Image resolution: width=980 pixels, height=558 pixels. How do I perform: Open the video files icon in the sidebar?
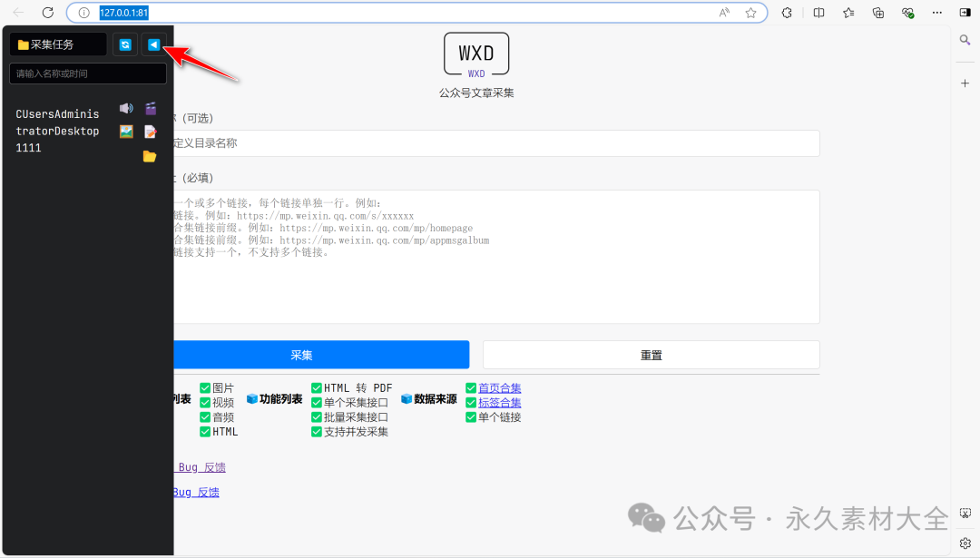(151, 108)
